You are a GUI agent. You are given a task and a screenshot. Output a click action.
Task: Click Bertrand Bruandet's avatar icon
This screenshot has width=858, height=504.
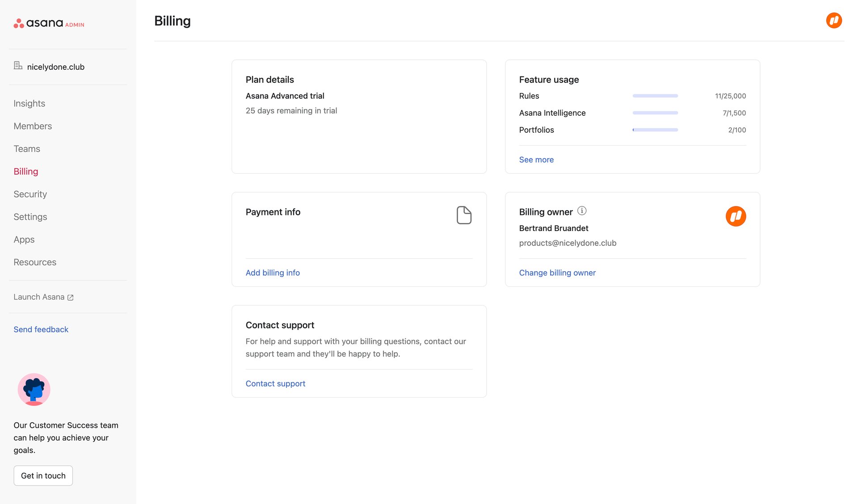point(736,216)
